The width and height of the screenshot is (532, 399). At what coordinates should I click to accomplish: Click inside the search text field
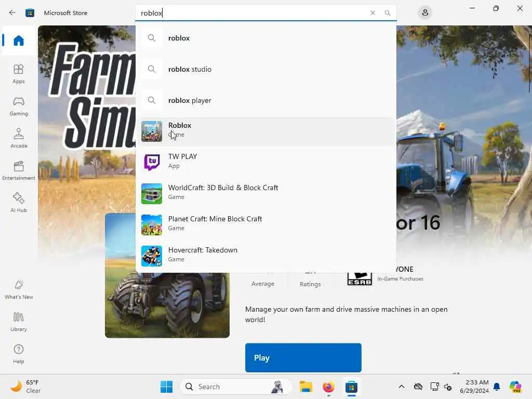tap(251, 13)
